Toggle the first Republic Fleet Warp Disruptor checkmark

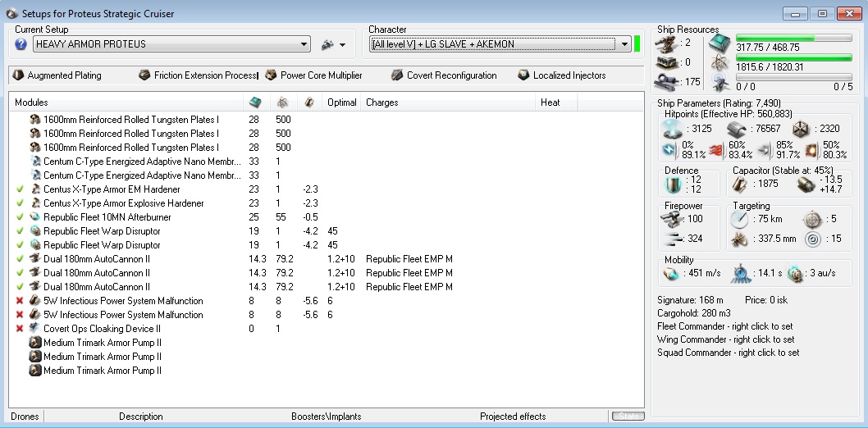tap(20, 230)
